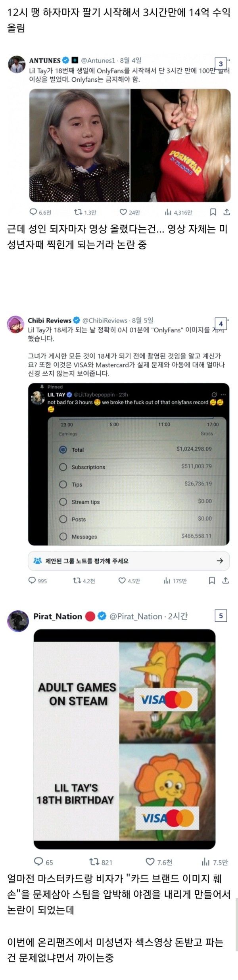Open the number 4 badge on Chibi Reviews tweet
The image size is (238, 980).
tap(221, 324)
